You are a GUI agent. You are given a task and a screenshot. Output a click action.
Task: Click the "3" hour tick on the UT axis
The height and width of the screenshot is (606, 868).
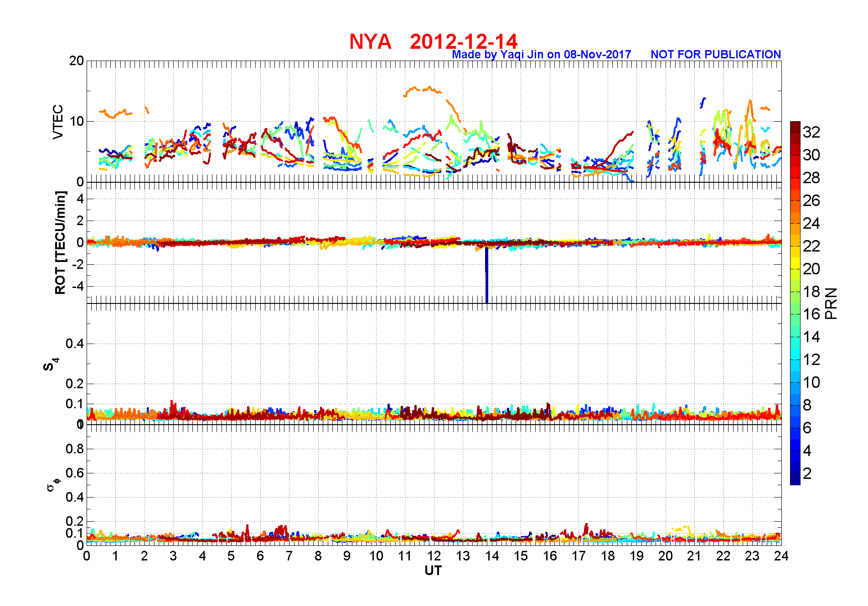[x=173, y=556]
